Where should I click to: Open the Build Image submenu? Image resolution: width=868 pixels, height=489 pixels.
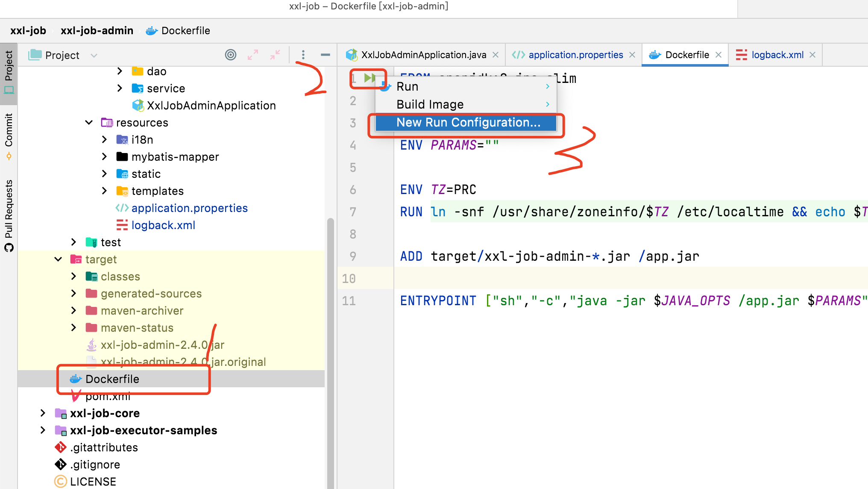tap(466, 104)
